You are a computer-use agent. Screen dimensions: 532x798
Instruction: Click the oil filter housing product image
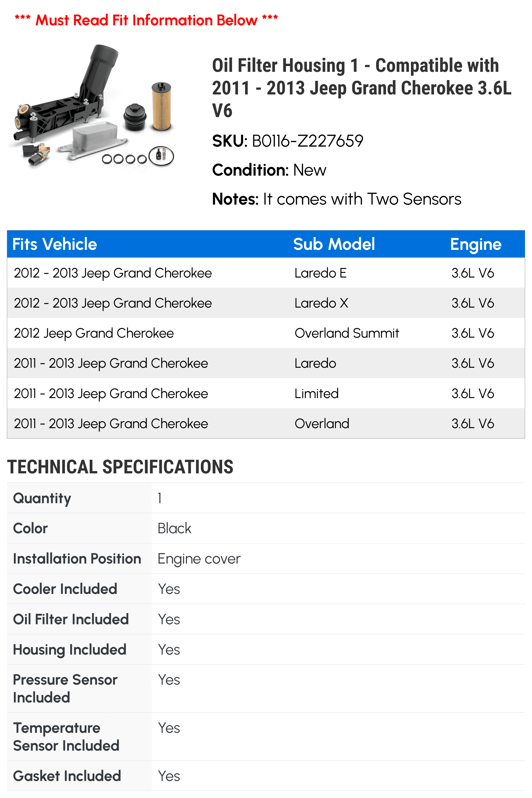92,107
